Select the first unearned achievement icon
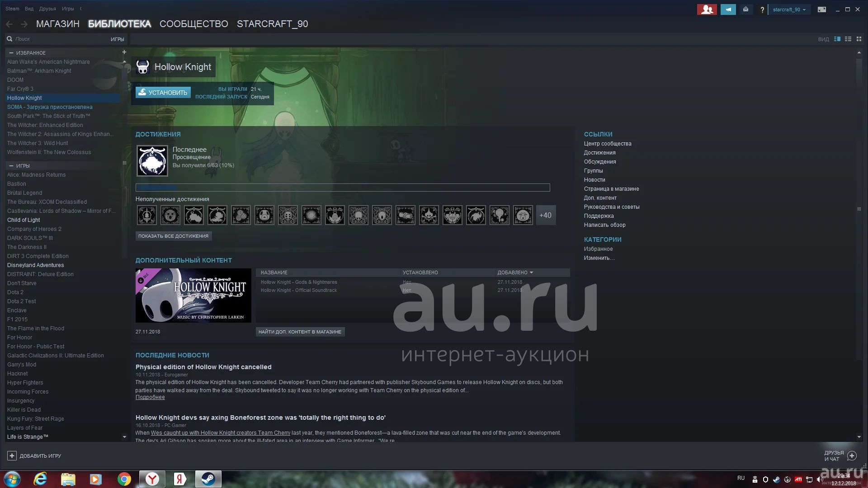The image size is (868, 488). click(x=147, y=215)
